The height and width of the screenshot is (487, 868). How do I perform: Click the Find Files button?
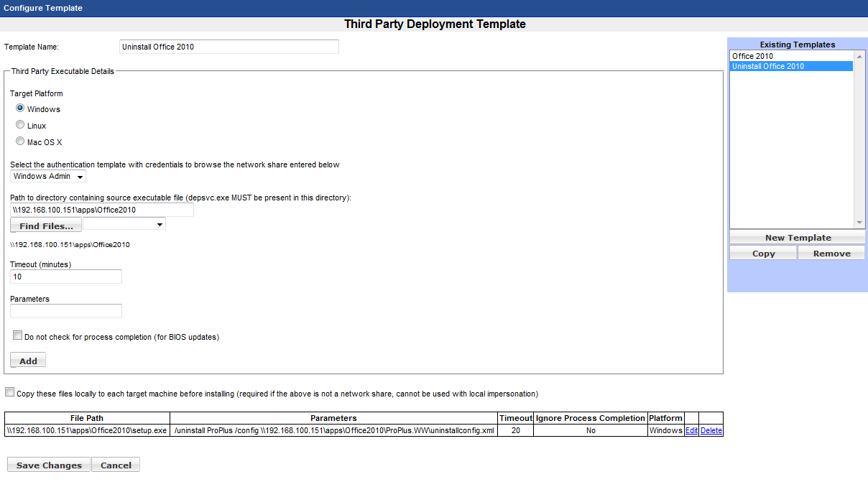coord(46,226)
